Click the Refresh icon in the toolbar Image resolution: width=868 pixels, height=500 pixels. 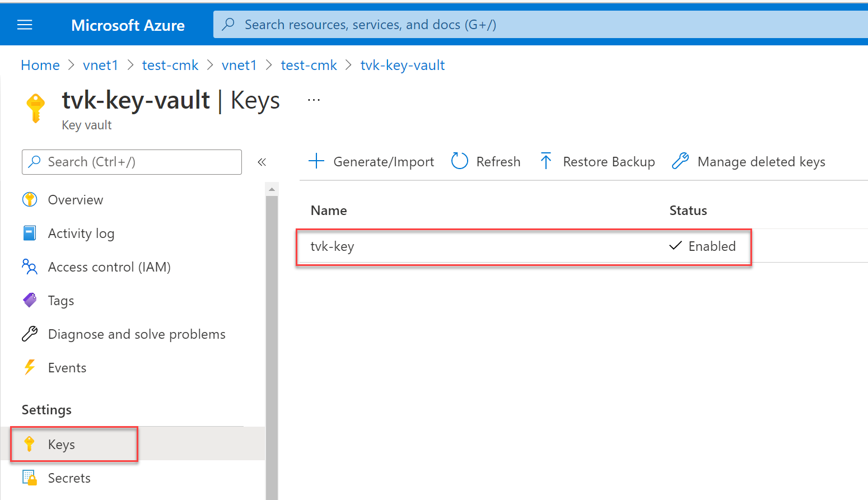459,161
